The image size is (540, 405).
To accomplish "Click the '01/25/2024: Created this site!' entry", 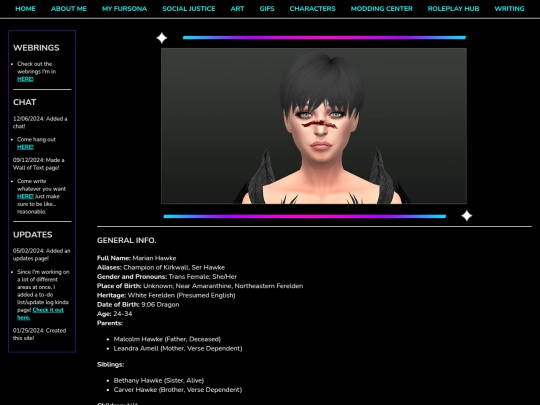I will pyautogui.click(x=39, y=334).
